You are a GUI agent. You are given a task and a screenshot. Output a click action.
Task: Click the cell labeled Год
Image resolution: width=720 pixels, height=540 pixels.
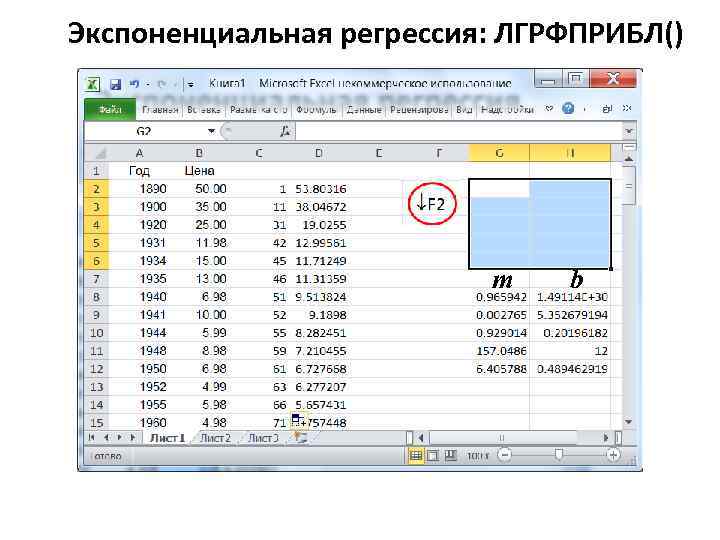(139, 171)
